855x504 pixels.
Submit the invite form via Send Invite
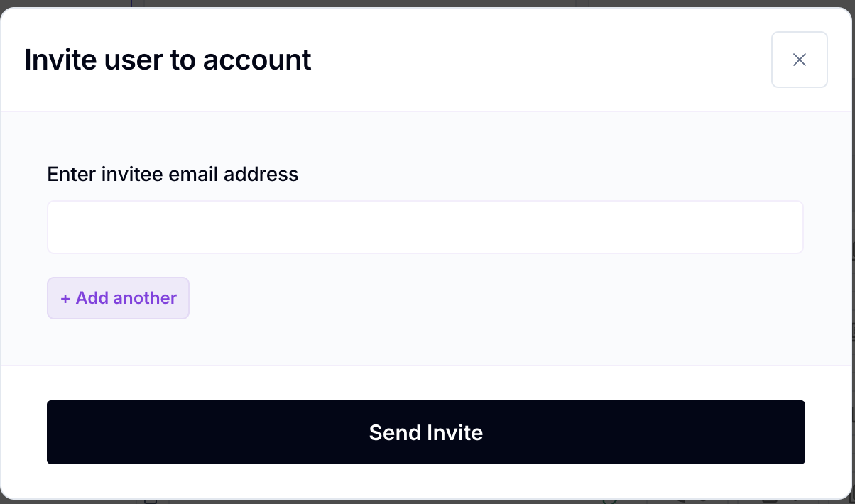click(x=425, y=432)
